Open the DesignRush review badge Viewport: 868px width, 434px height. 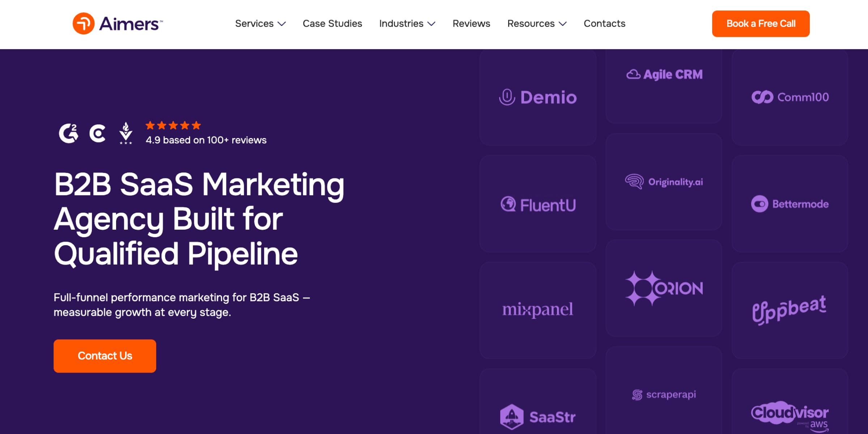[x=126, y=133]
